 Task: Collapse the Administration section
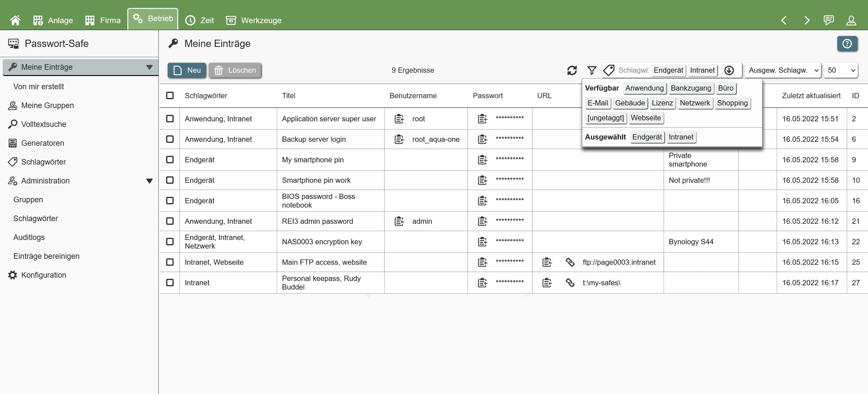click(x=150, y=180)
